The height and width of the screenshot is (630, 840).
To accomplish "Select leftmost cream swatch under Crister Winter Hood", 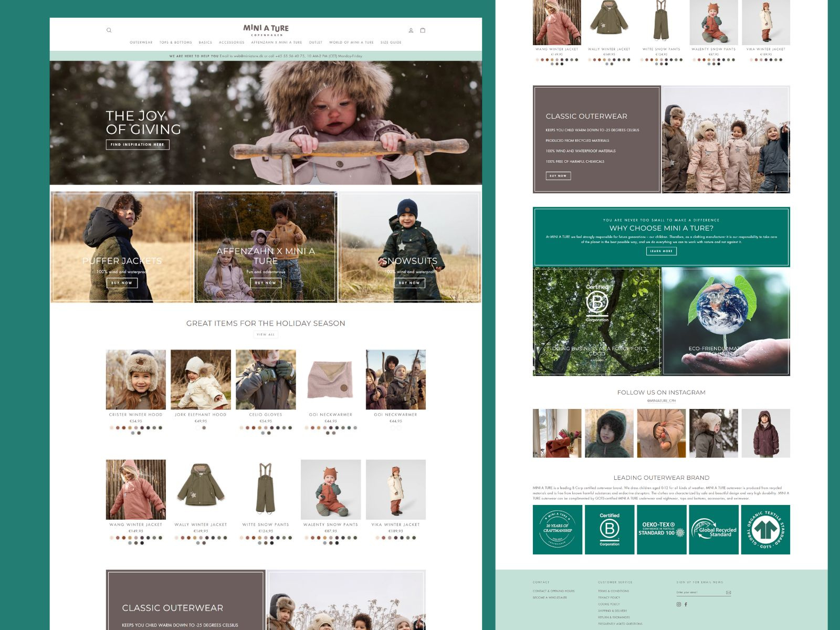I will 112,428.
